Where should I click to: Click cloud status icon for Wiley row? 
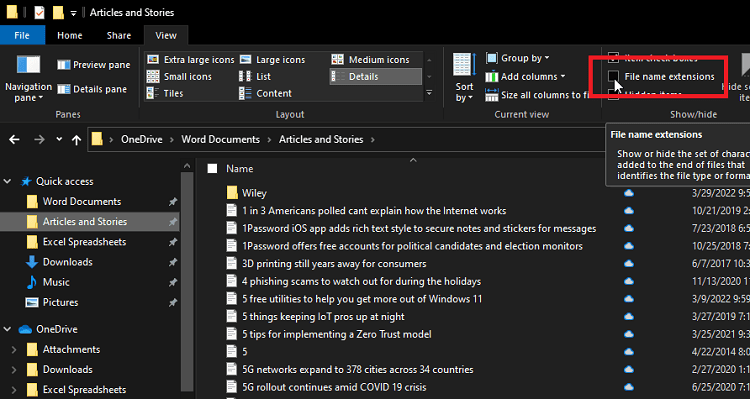pyautogui.click(x=629, y=193)
